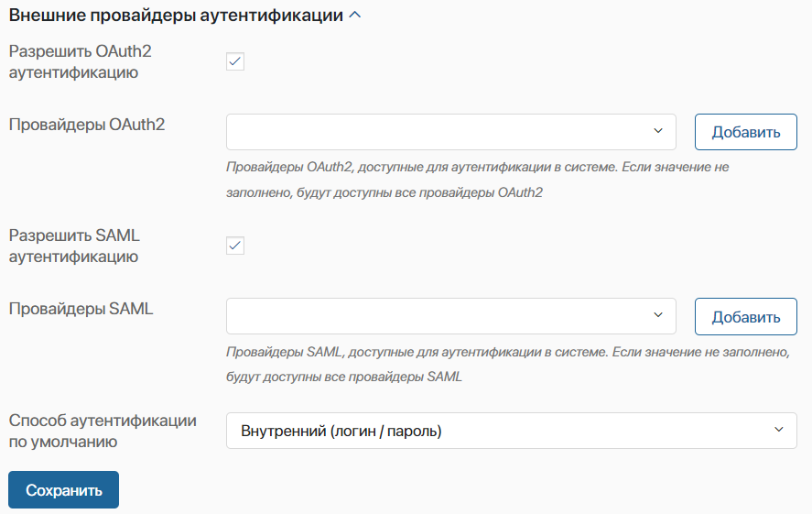This screenshot has width=812, height=514.
Task: Click the Разрешить OAuth2 аутентификацию label
Action: click(x=81, y=61)
